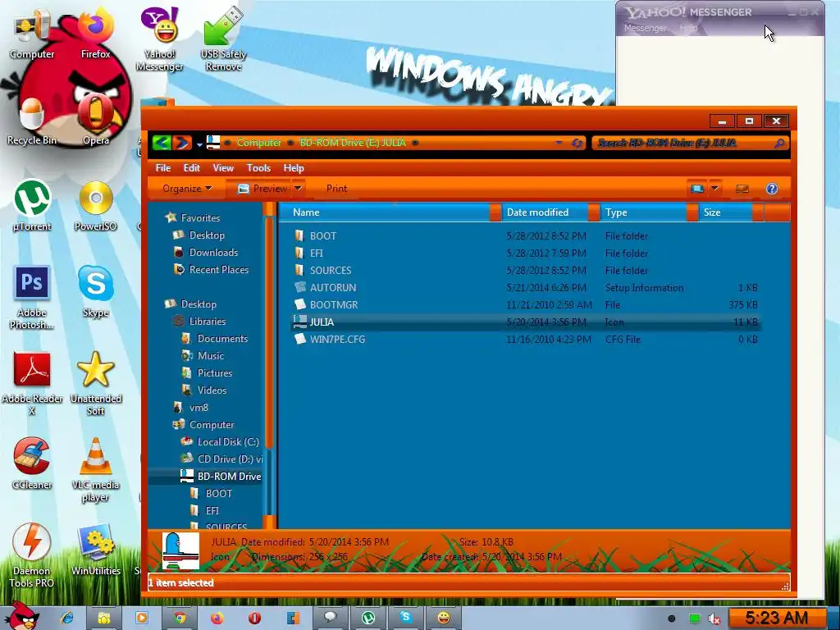Select Downloads under Favorites
Viewport: 840px width, 630px height.
pos(206,253)
